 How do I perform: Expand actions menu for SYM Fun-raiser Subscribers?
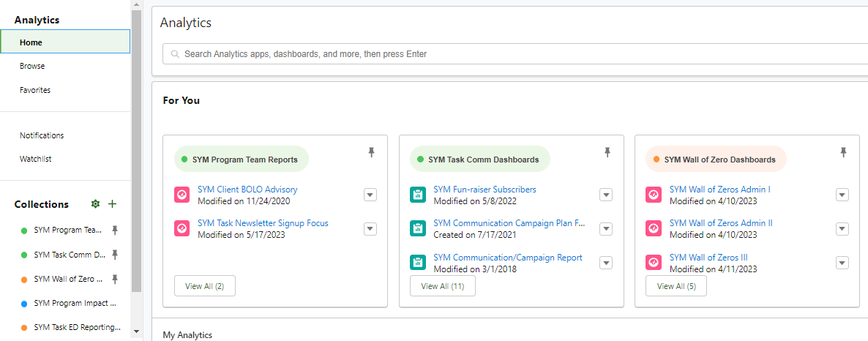click(x=606, y=195)
